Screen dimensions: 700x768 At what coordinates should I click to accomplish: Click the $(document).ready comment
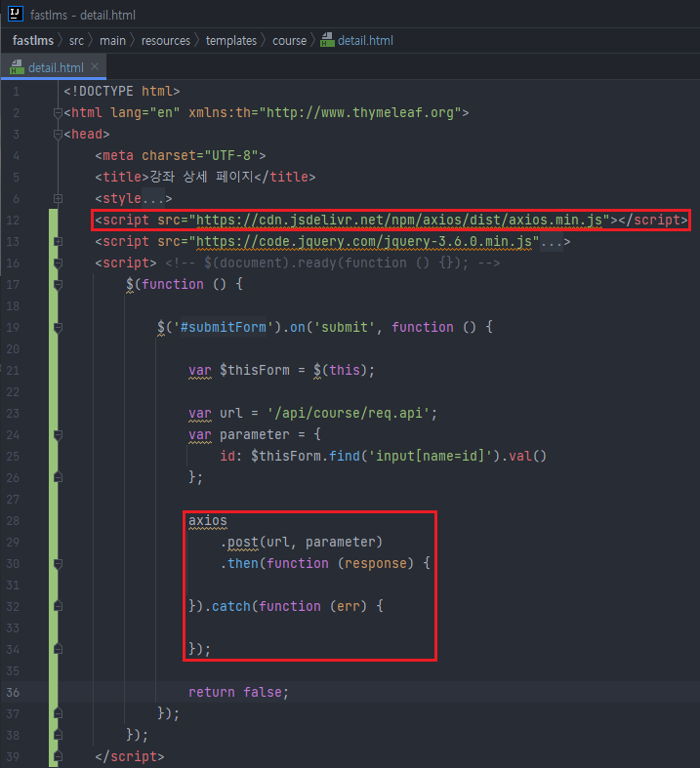tap(333, 263)
